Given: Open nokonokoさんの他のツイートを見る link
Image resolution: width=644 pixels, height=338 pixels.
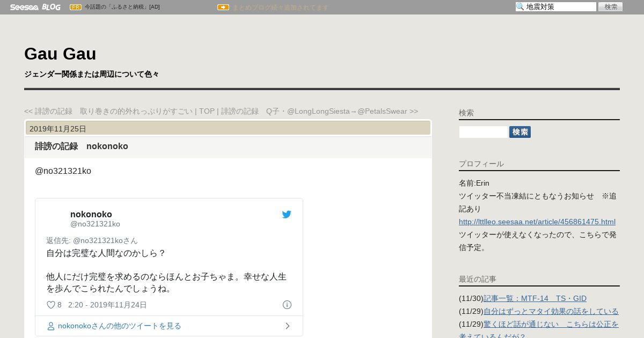Looking at the screenshot, I should (x=120, y=326).
